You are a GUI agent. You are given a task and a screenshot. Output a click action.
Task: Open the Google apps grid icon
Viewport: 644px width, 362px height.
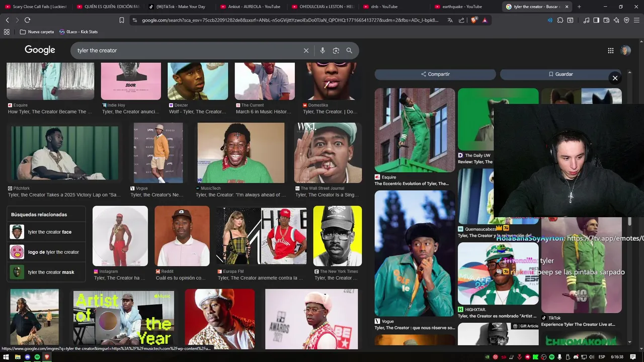[x=610, y=50]
